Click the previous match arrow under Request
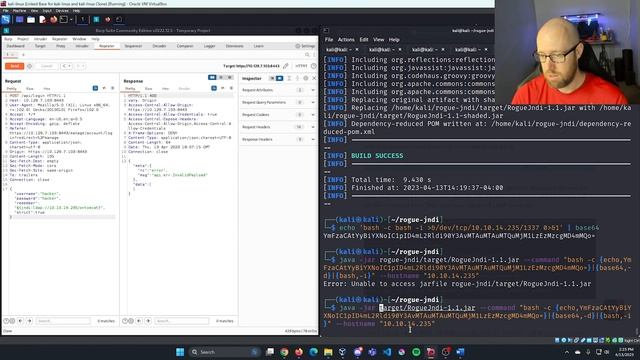Viewport: 640px width, 360px height. click(x=20, y=321)
